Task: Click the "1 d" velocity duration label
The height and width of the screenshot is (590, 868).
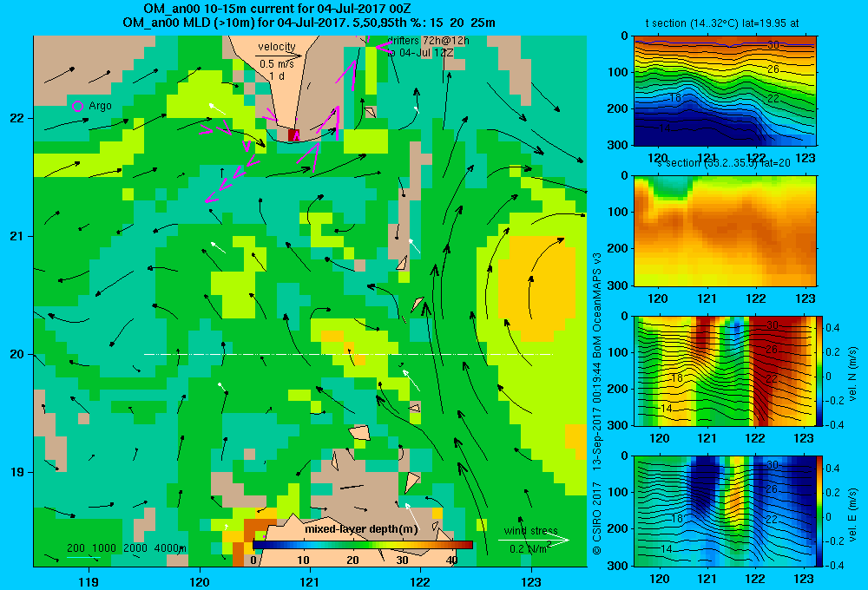Action: point(277,75)
